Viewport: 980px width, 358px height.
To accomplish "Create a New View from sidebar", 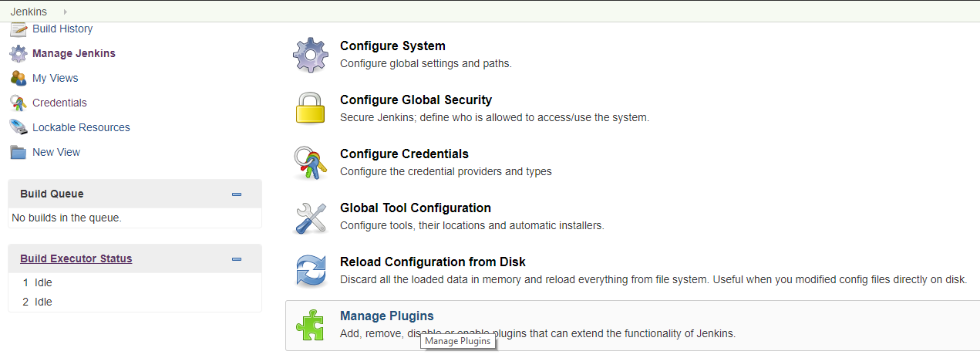I will point(56,152).
